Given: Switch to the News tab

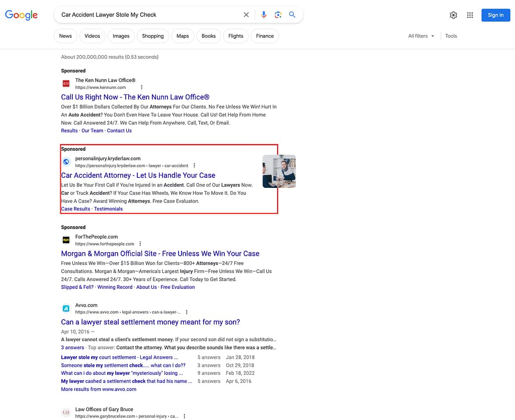Looking at the screenshot, I should [x=65, y=36].
